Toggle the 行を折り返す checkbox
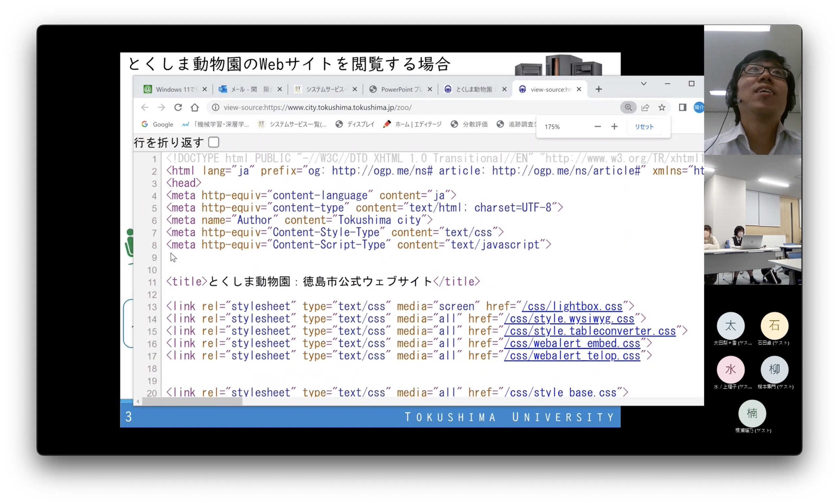This screenshot has height=504, width=839. tap(213, 142)
